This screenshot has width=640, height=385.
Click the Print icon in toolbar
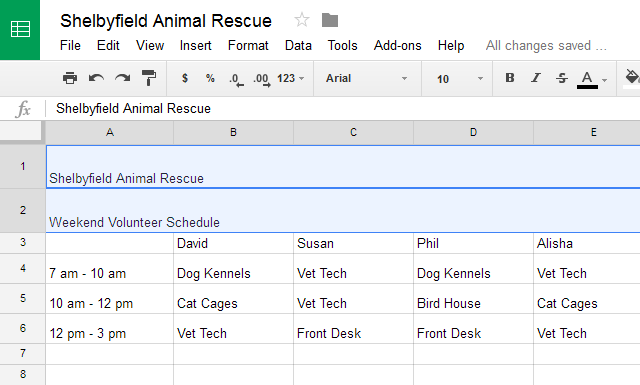pos(70,78)
